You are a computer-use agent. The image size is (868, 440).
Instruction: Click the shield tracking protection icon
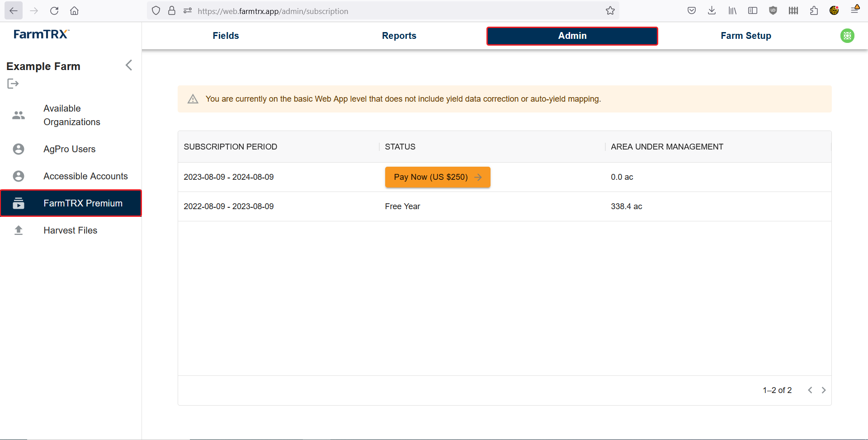[156, 11]
